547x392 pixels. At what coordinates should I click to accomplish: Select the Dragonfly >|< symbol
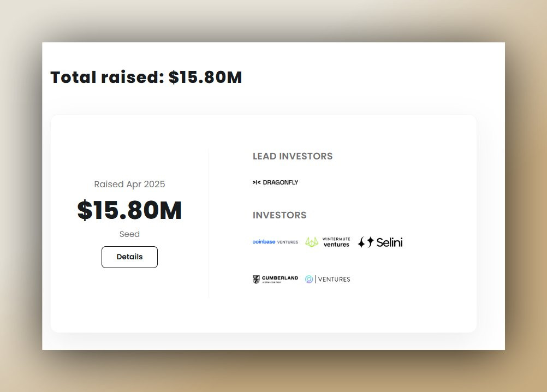coord(257,182)
